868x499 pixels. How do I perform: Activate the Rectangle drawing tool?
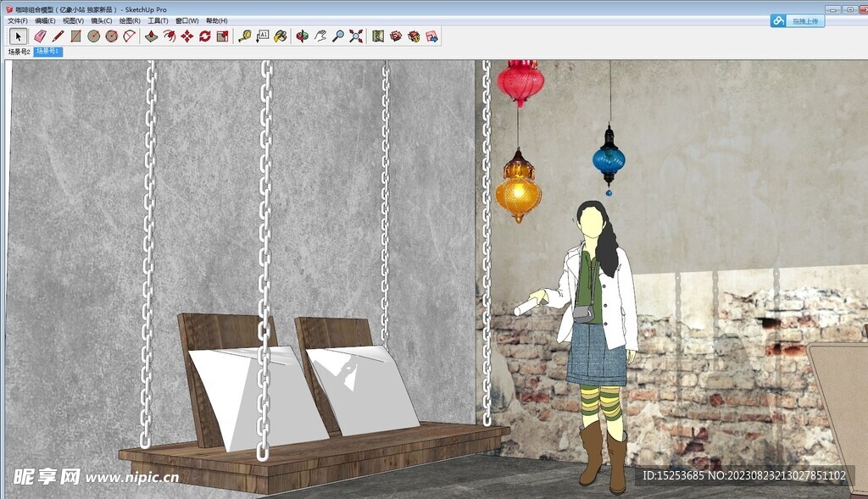[x=75, y=36]
